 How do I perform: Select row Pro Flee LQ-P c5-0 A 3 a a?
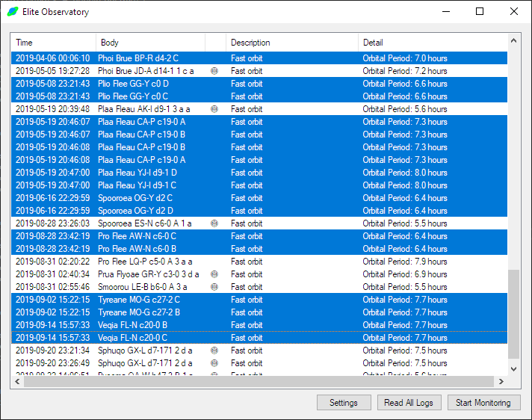259,262
